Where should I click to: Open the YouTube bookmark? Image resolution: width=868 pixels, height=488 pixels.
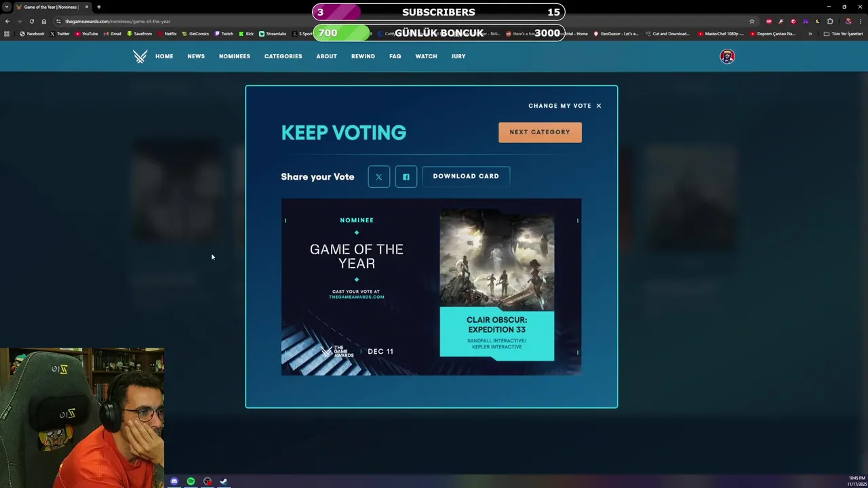pos(87,34)
